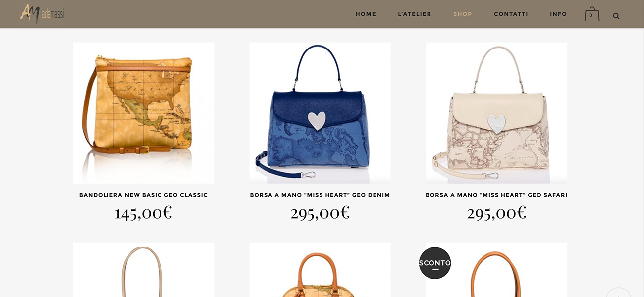This screenshot has width=644, height=297.
Task: Open the cream Miss Heart Geo Safari image
Action: 496,113
